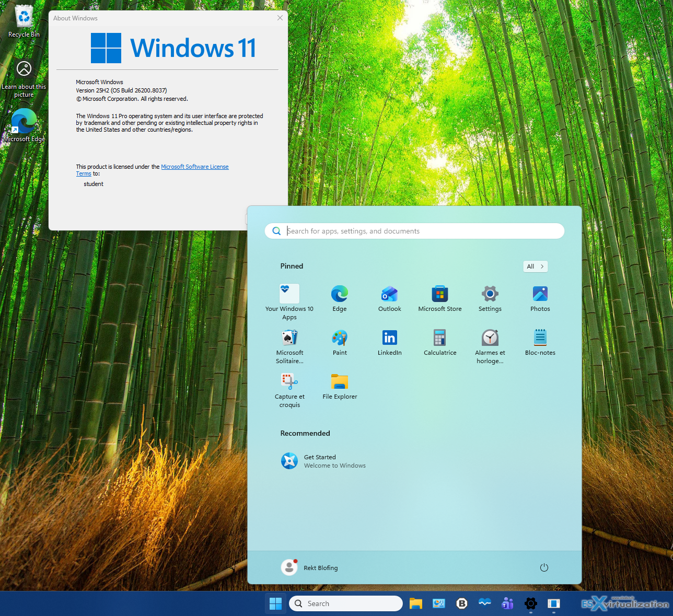The height and width of the screenshot is (616, 673).
Task: Open Microsoft Software License Terms link
Action: (x=194, y=167)
